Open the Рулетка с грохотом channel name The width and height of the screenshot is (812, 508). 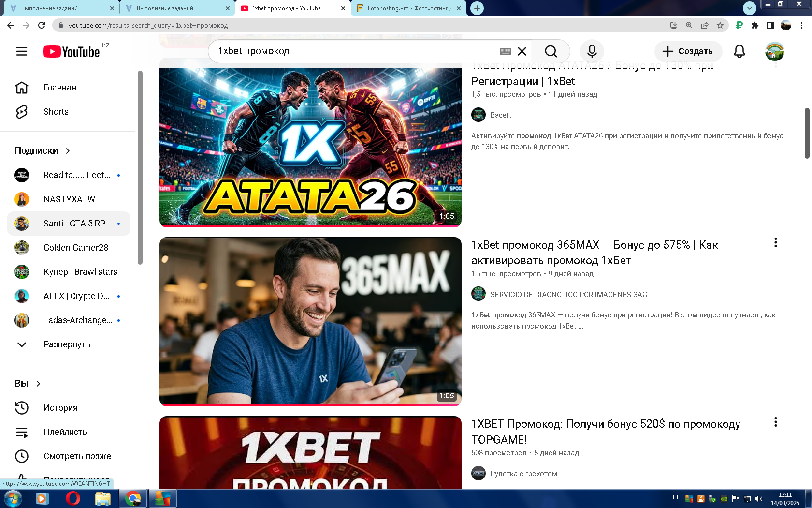(523, 474)
